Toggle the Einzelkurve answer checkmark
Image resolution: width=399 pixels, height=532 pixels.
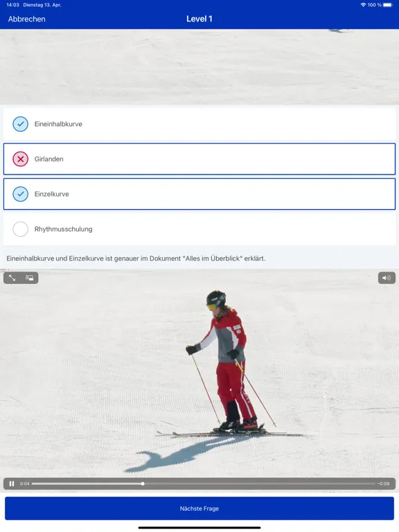pyautogui.click(x=20, y=194)
